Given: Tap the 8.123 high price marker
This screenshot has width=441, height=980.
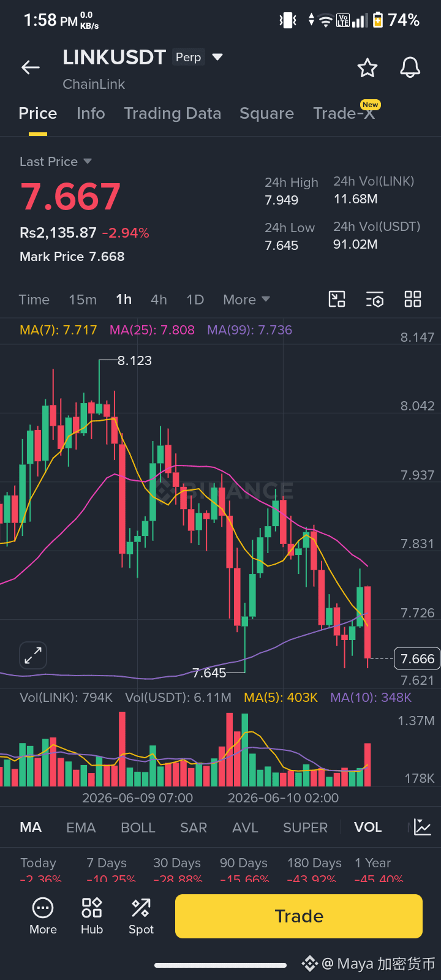Looking at the screenshot, I should [134, 360].
